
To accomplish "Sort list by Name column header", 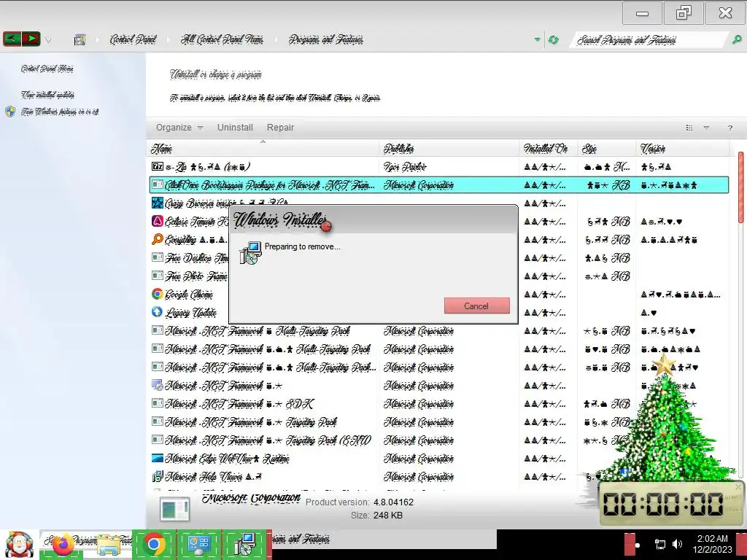I will pyautogui.click(x=263, y=149).
